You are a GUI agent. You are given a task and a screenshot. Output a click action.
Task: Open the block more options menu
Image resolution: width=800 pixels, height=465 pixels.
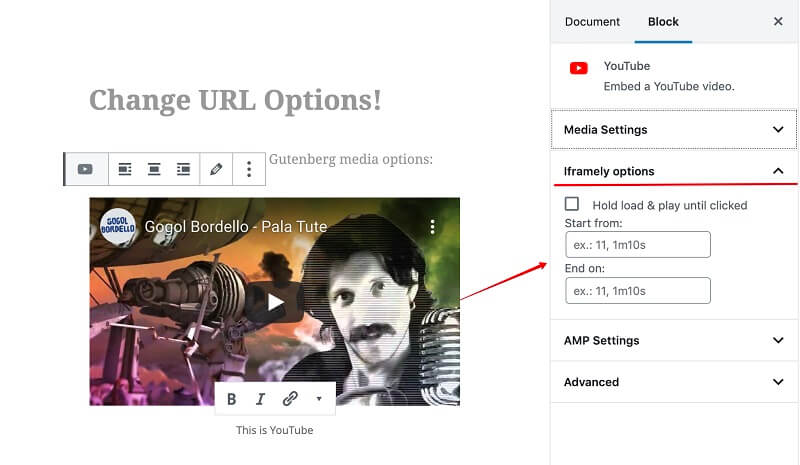coord(249,169)
